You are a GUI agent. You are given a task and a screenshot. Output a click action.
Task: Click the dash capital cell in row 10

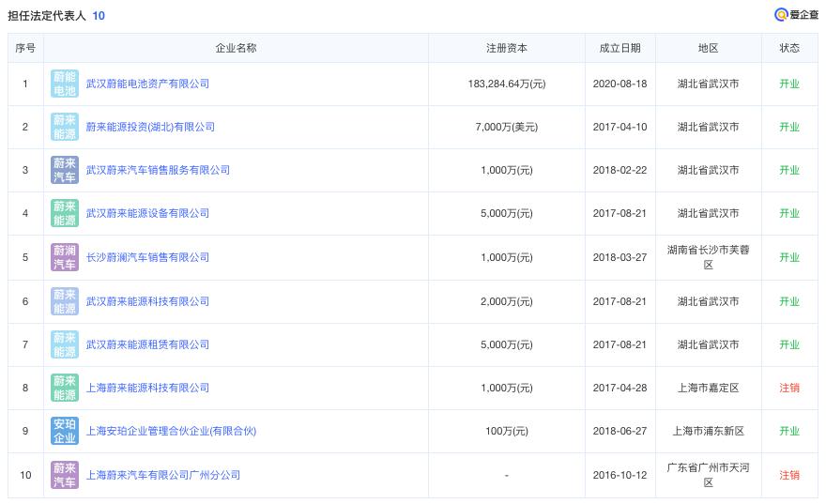click(x=507, y=475)
